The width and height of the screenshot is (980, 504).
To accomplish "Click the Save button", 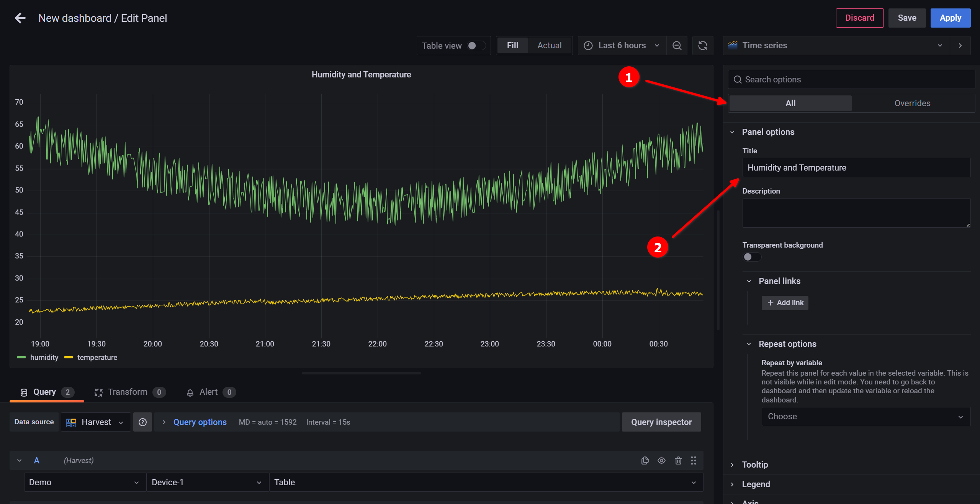I will tap(907, 18).
